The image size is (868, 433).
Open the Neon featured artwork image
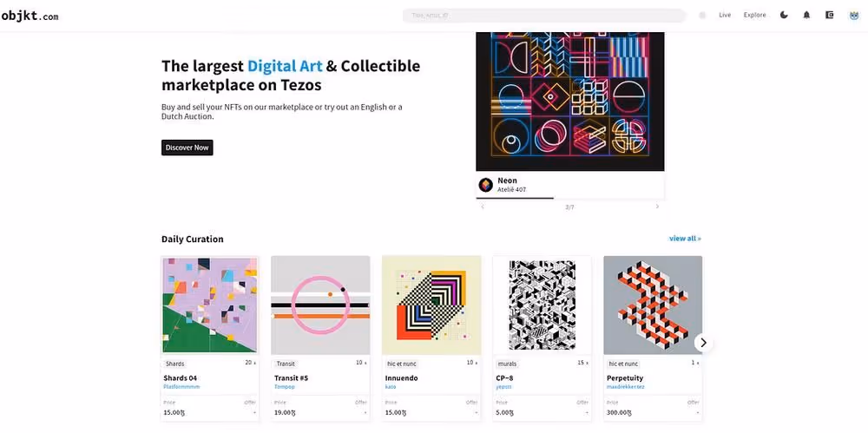point(569,102)
